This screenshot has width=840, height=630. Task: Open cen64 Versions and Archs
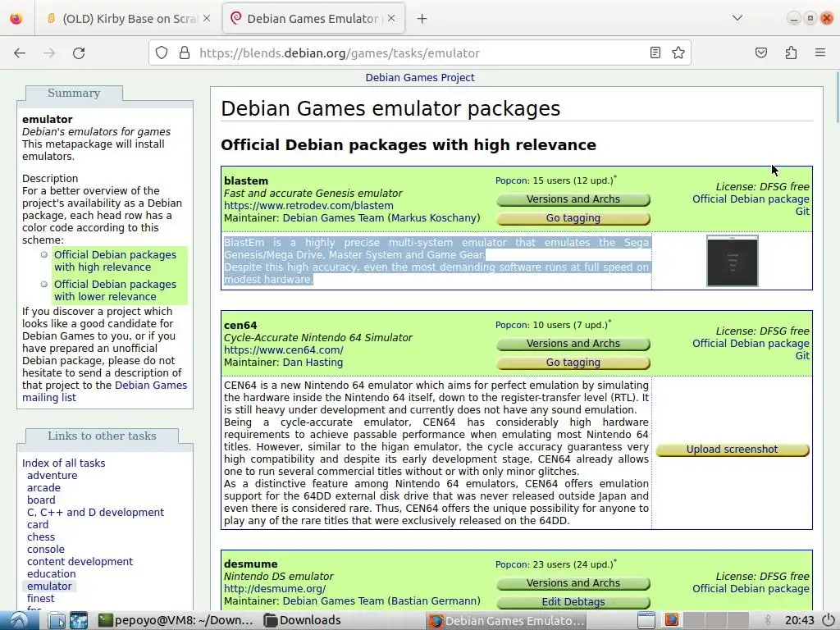click(573, 344)
